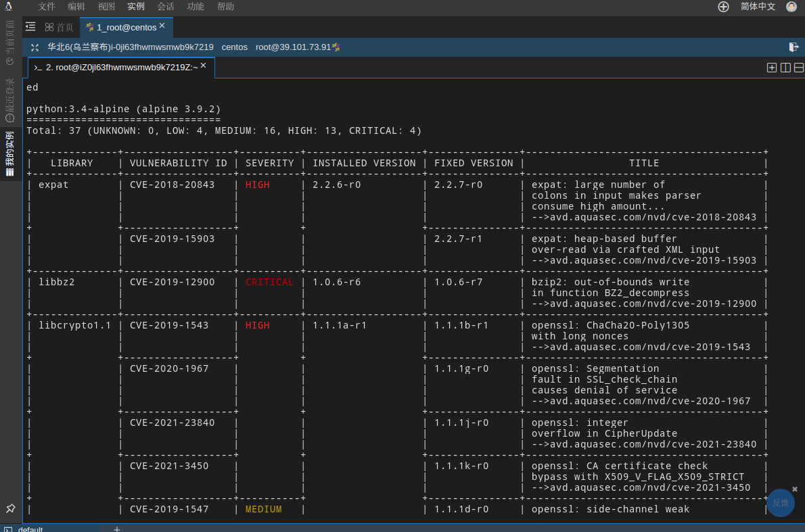This screenshot has width=805, height=532.
Task: Split terminal horizontally into rows
Action: tap(799, 68)
